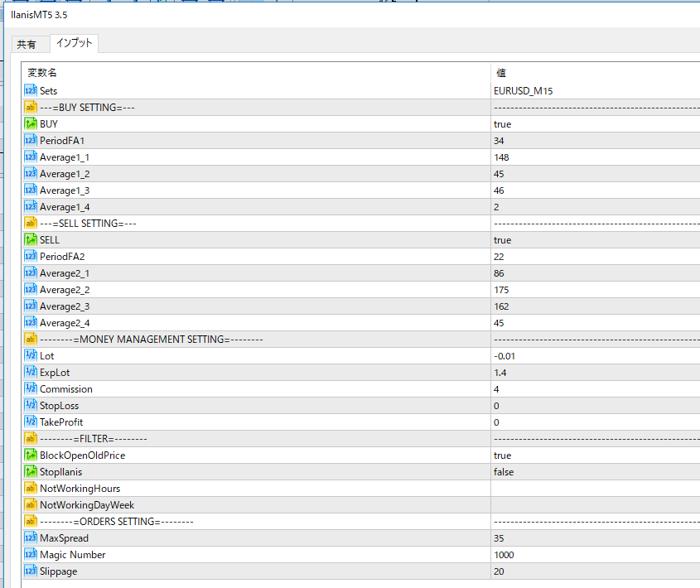This screenshot has height=588, width=700.
Task: Select the インプット tab
Action: 74,43
